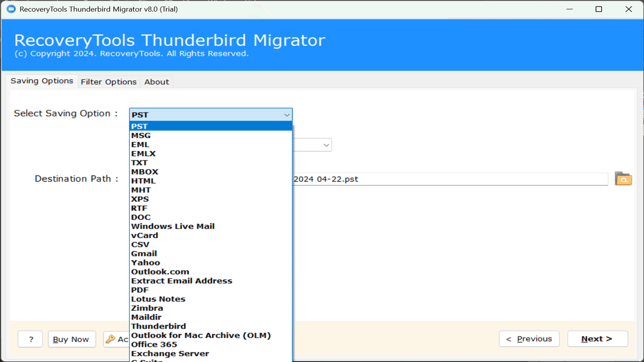Click the Select Saving Option combo box field
The width and height of the screenshot is (644, 362).
[211, 115]
